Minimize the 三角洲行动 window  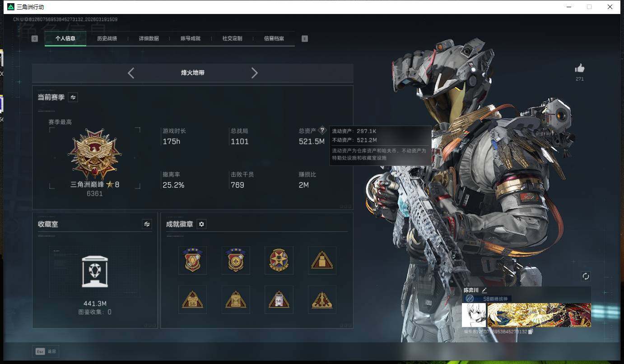[568, 7]
